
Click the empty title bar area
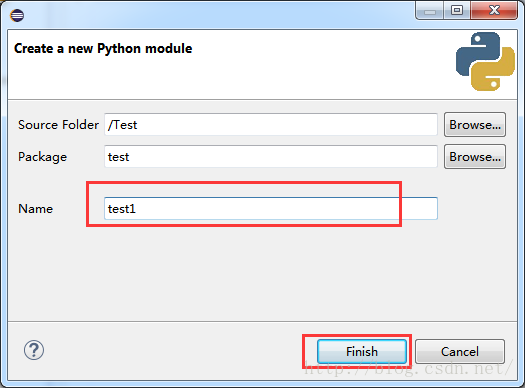point(218,15)
